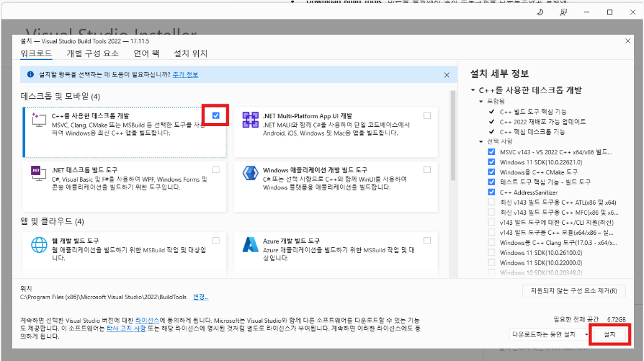Click the install path C:\Program Files (x86) text
Screen dimensions: 644x361
coord(104,297)
